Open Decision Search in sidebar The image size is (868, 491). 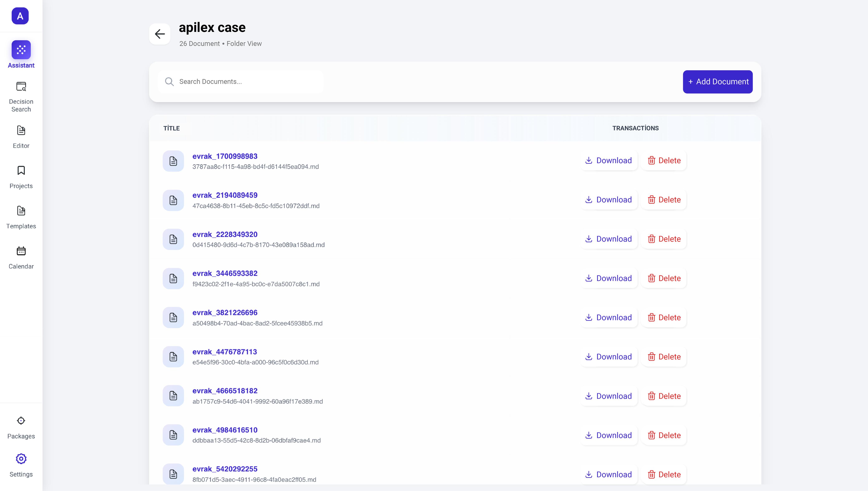coord(21,87)
